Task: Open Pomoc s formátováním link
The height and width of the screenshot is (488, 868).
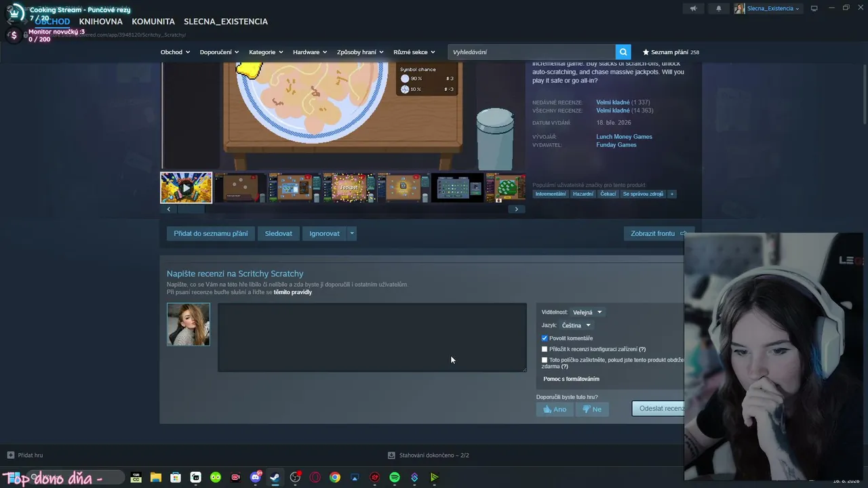Action: point(571,379)
